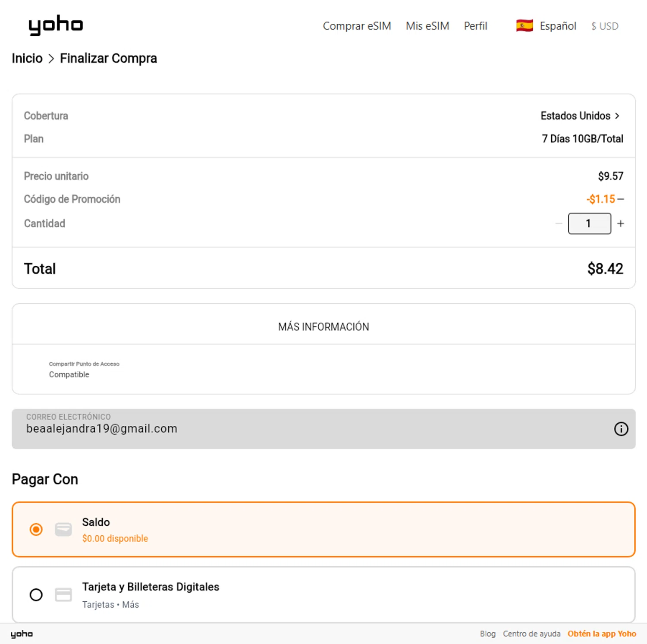
Task: Expand the MÁS INFORMACIÓN section
Action: click(x=323, y=327)
